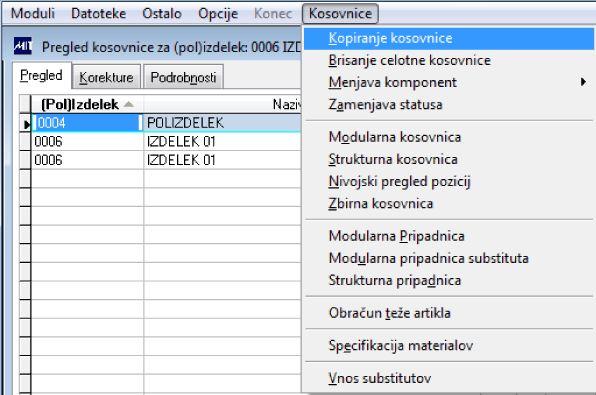This screenshot has width=596, height=395.
Task: Select first 0006 row code cell
Action: pos(87,141)
